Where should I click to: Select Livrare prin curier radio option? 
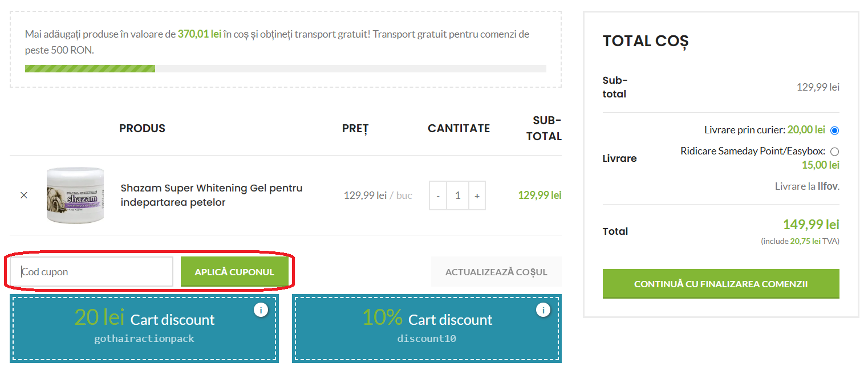point(835,131)
